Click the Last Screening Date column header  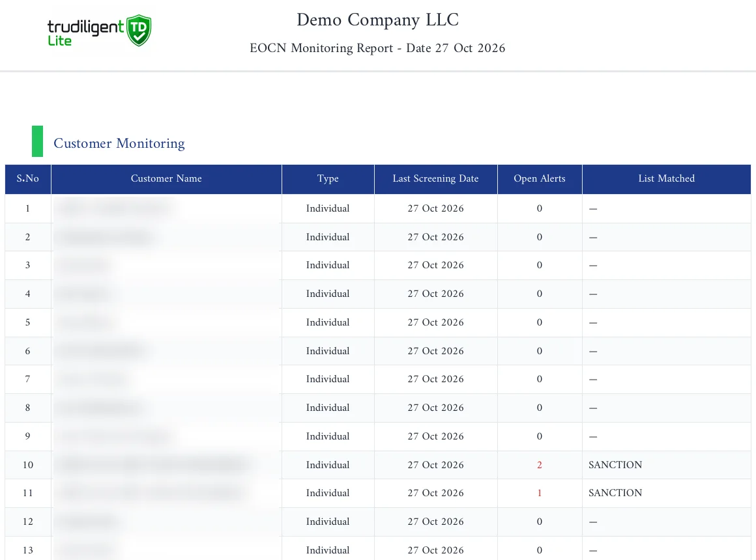coord(436,179)
